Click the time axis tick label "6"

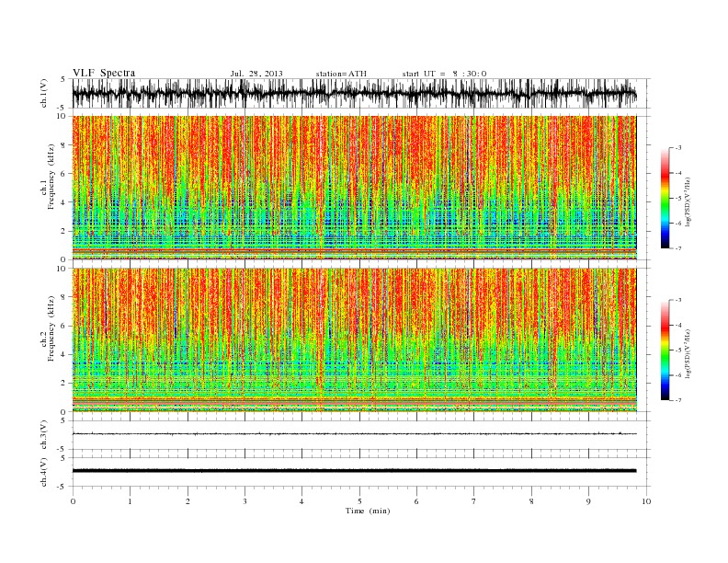[416, 501]
